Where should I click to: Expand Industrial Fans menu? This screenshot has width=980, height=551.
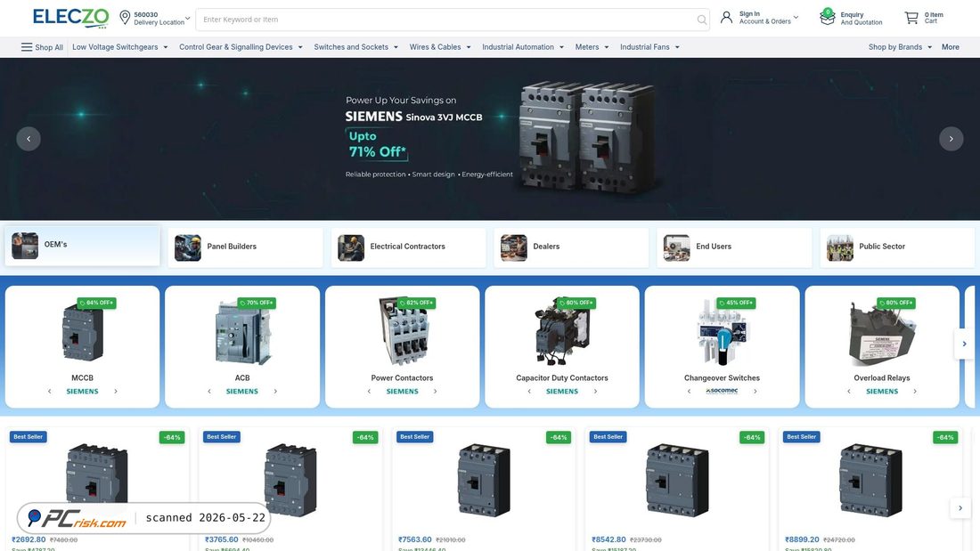pyautogui.click(x=650, y=47)
